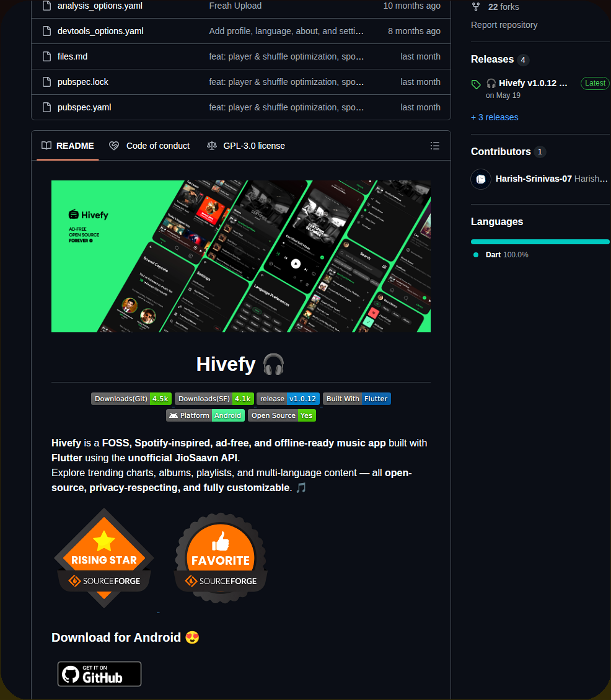Click the Download for Android heading
Screen dimensions: 611x700
(125, 637)
